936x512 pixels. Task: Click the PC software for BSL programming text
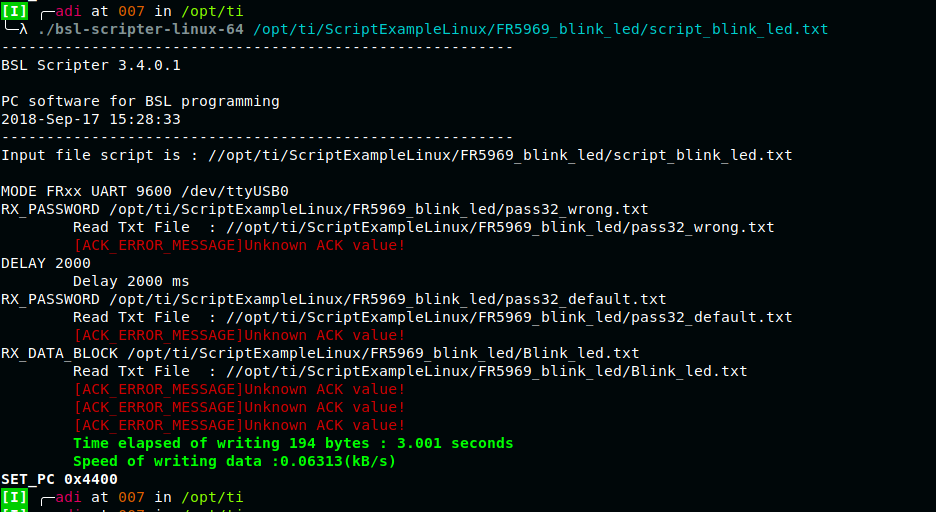[x=140, y=101]
